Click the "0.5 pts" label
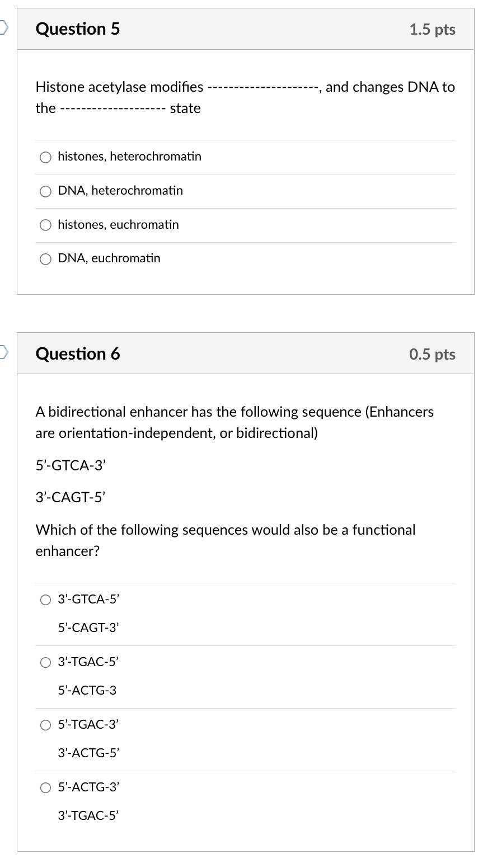The width and height of the screenshot is (497, 868). (432, 354)
